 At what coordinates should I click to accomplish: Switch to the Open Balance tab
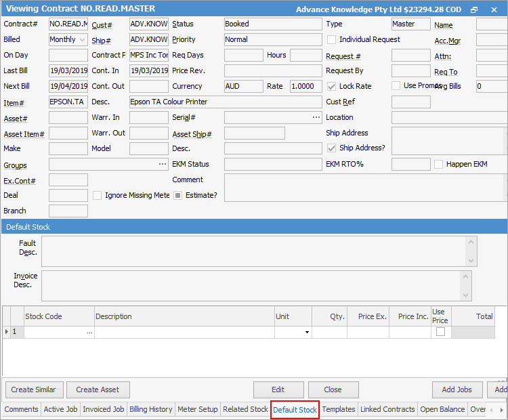tap(442, 409)
